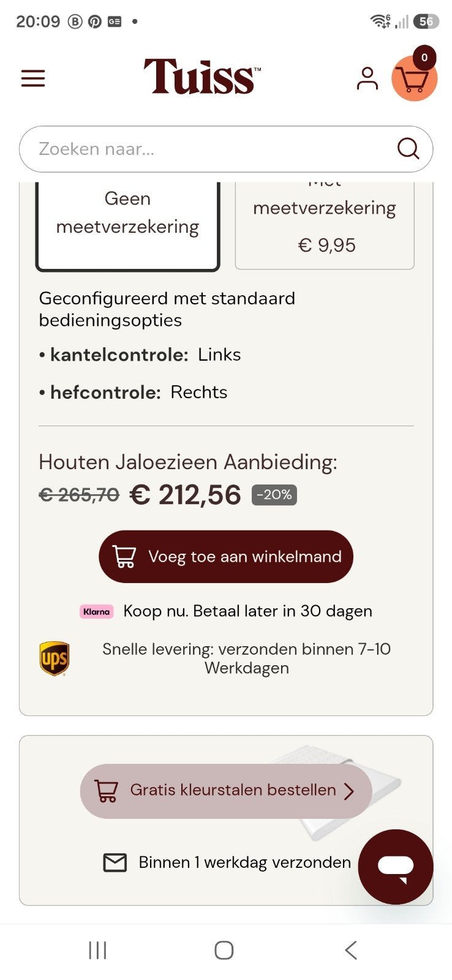452x980 pixels.
Task: Tap the search magnifier icon
Action: click(408, 148)
